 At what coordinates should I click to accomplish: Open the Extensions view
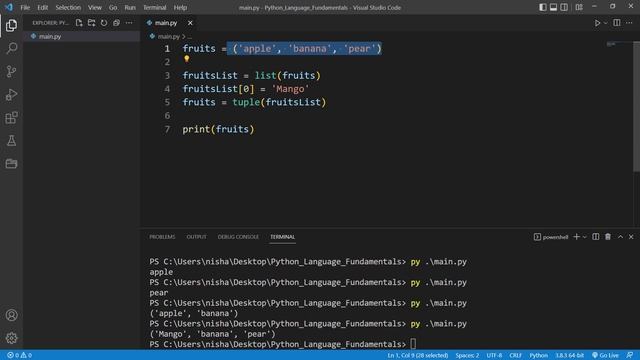pyautogui.click(x=11, y=118)
